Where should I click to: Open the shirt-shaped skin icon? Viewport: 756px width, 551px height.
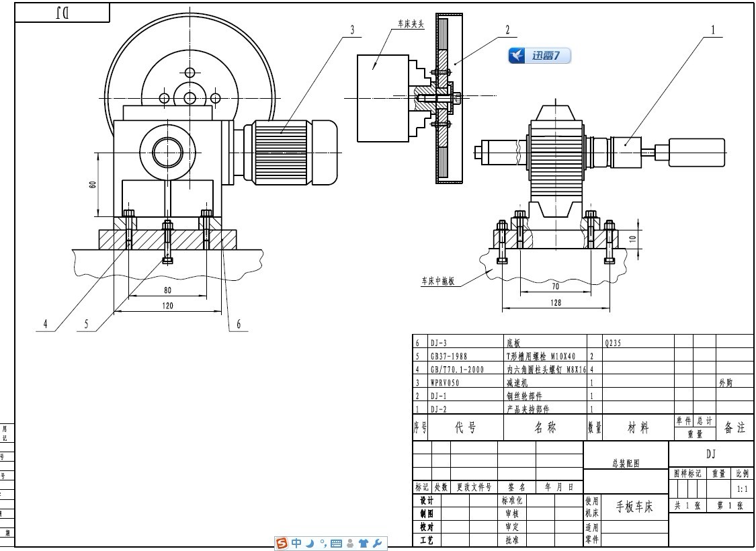coord(364,544)
